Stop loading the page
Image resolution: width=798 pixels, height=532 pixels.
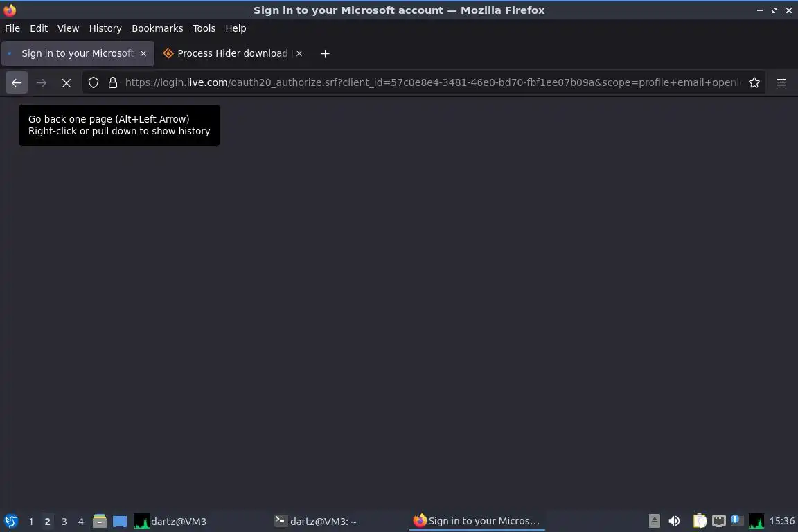click(x=66, y=82)
